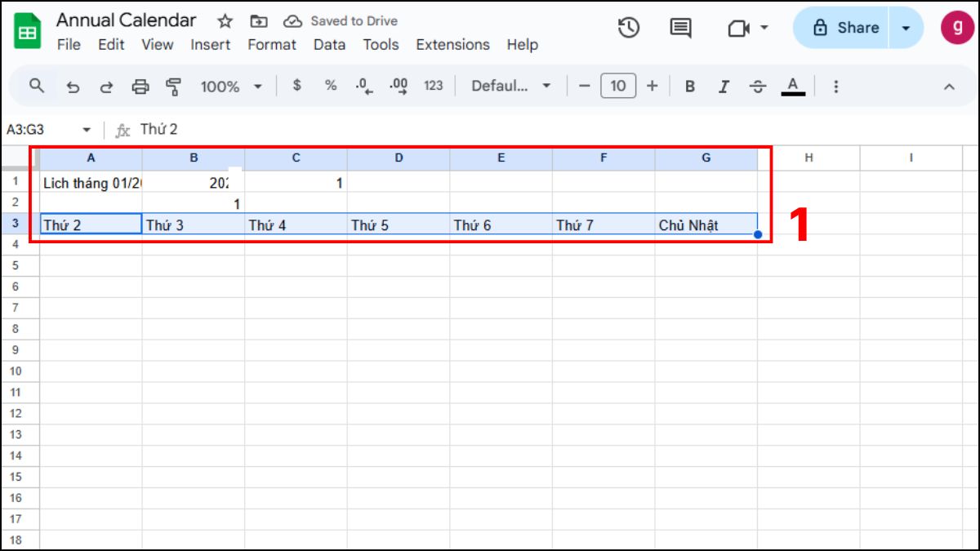
Task: Decrease decimal places
Action: click(x=363, y=86)
